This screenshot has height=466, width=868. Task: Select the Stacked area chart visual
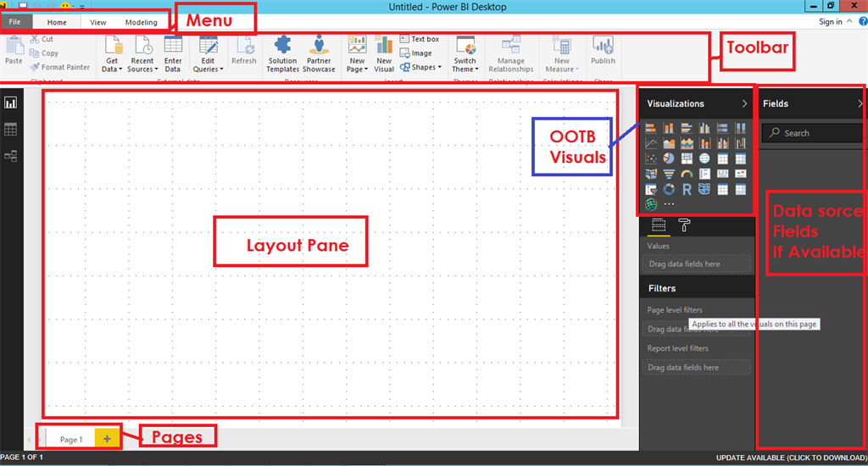[669, 144]
